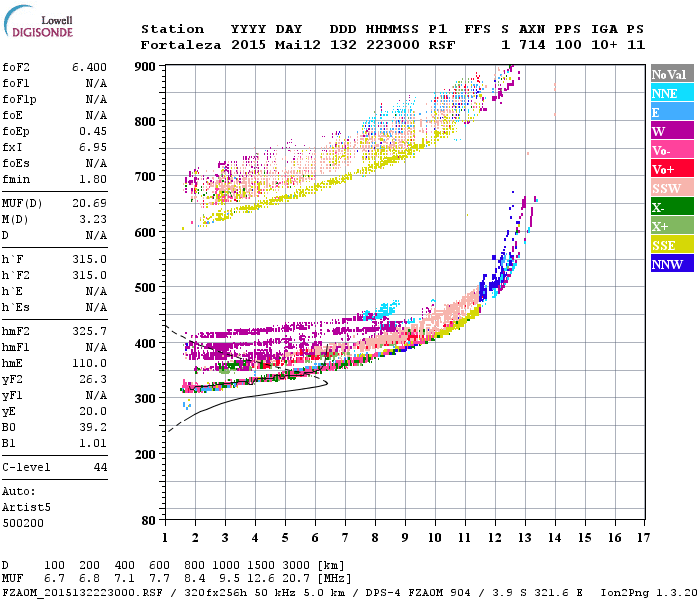Click the 17 MHz x-axis label

pos(644,538)
